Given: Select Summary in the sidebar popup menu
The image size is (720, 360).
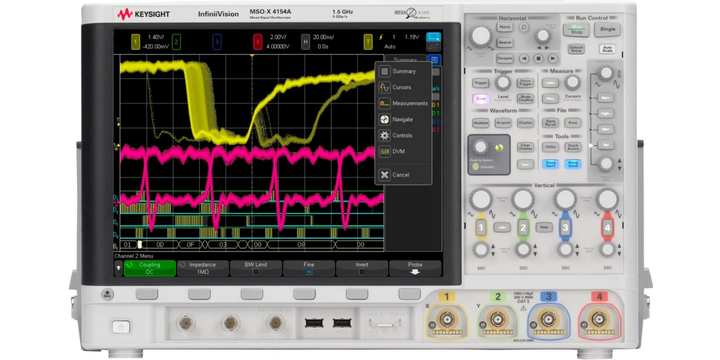Looking at the screenshot, I should (x=403, y=71).
